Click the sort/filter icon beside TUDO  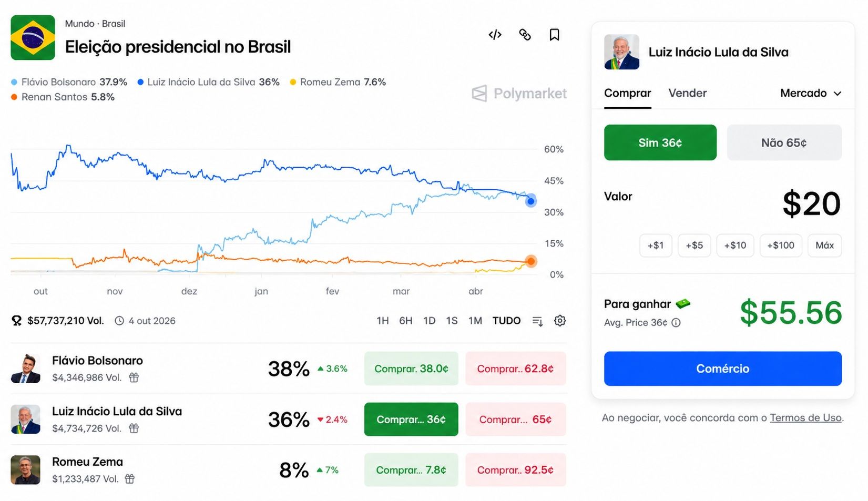(537, 321)
